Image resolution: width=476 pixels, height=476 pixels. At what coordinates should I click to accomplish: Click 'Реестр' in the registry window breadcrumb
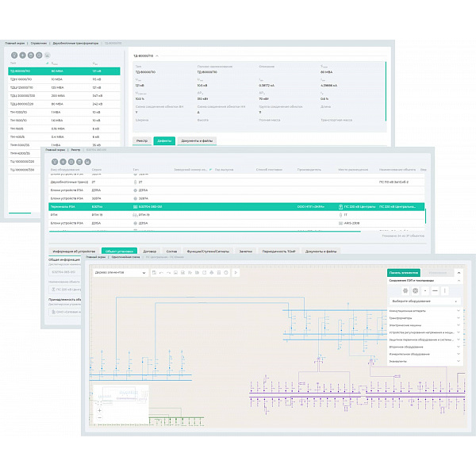tap(75, 150)
